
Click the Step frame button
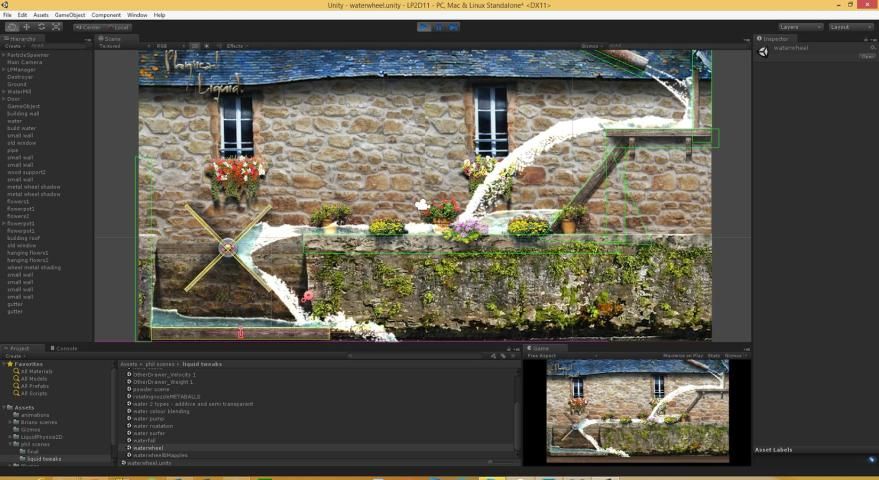pyautogui.click(x=454, y=27)
